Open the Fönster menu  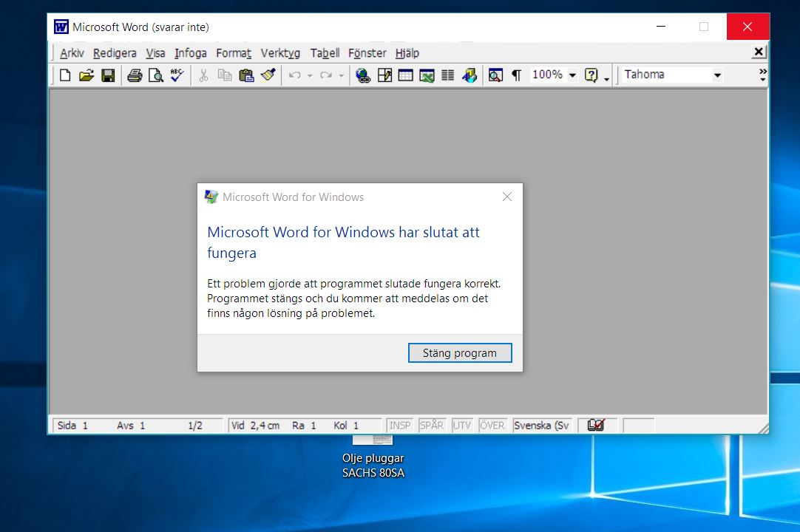coord(367,53)
